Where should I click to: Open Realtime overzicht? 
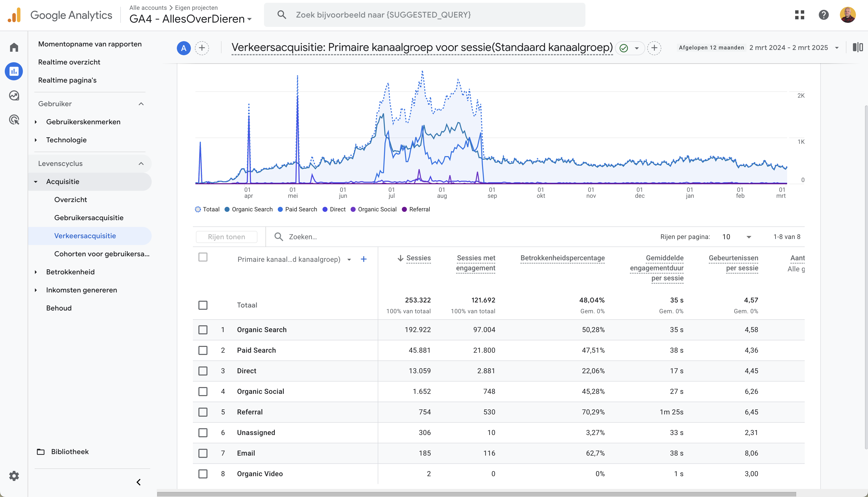point(69,62)
